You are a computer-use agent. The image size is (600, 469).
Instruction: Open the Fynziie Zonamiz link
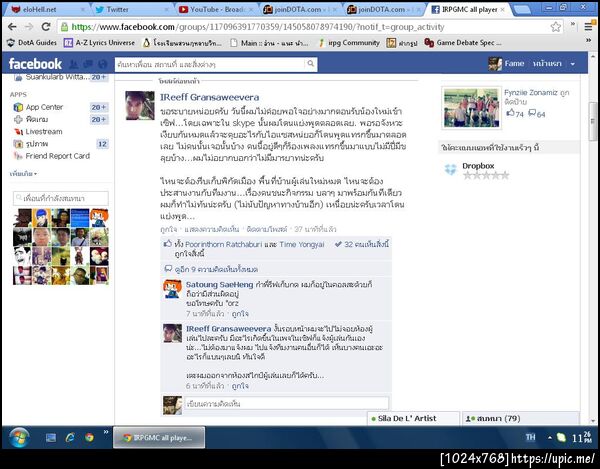coord(530,93)
